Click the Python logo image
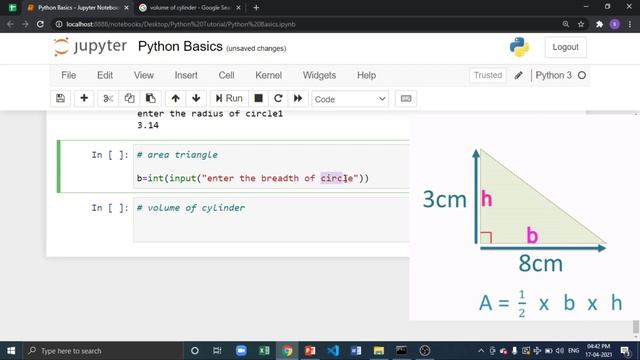Image resolution: width=640 pixels, height=360 pixels. tap(519, 47)
